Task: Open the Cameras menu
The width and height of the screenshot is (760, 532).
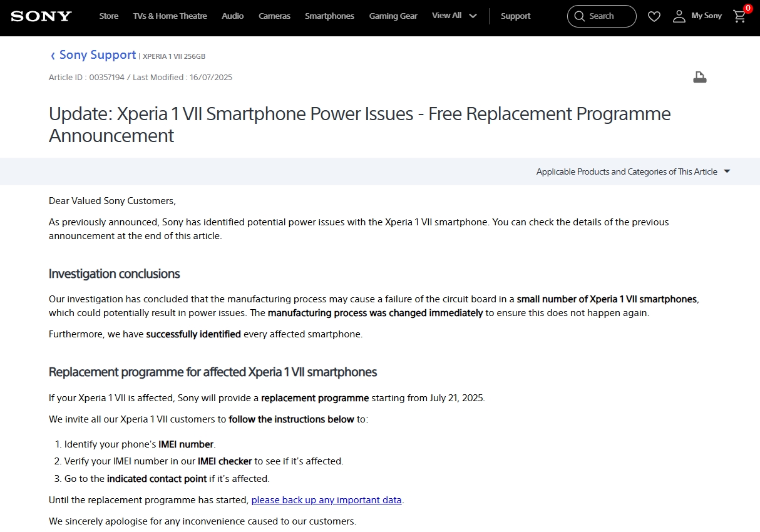Action: (x=275, y=16)
